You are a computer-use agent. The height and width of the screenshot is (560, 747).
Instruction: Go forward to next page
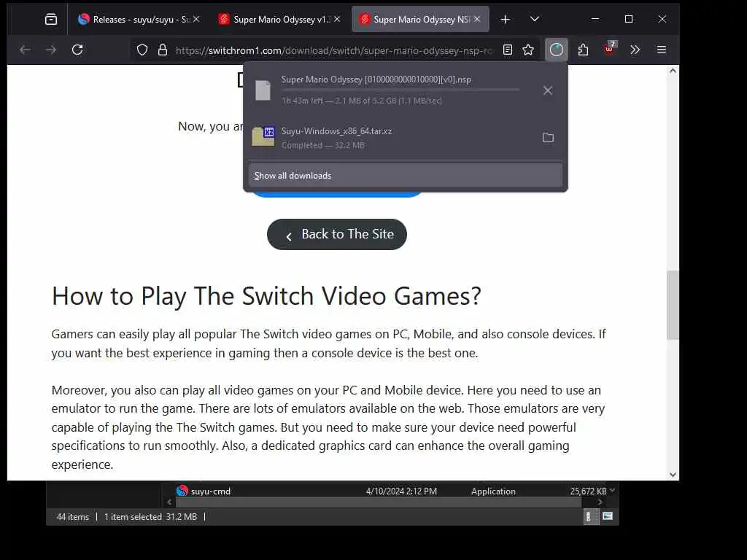(50, 50)
